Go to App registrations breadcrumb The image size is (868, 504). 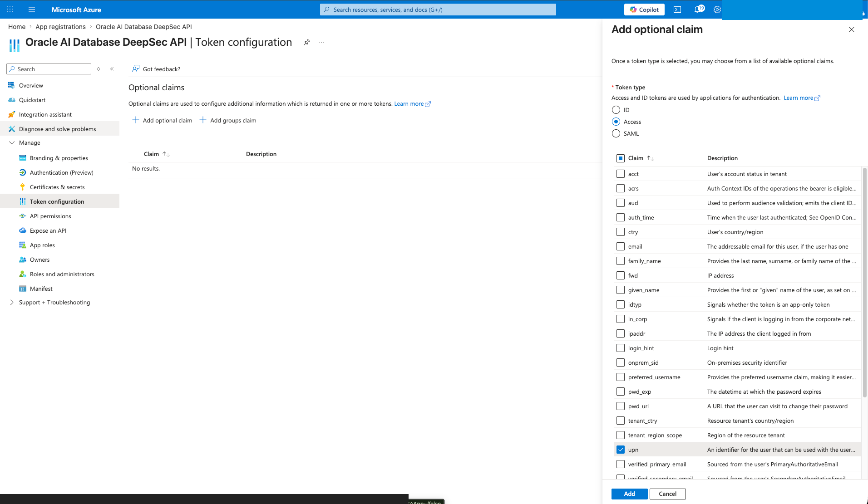pos(61,27)
